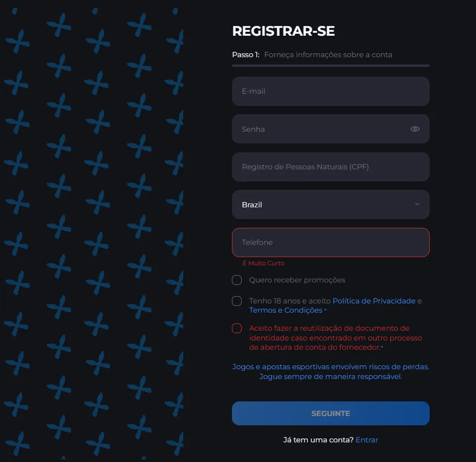Click the Aceito fazer a reutilização consent text

(336, 338)
